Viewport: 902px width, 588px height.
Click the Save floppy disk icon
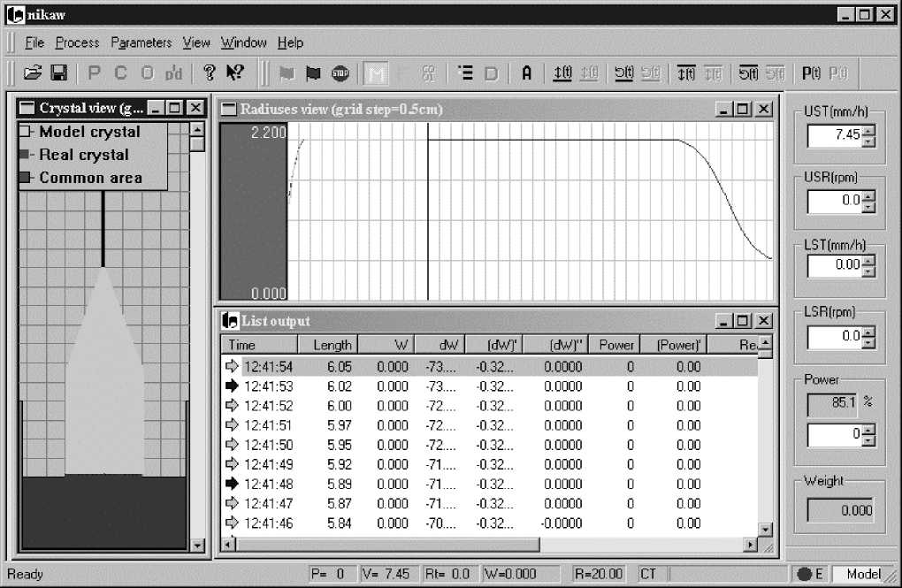point(58,73)
